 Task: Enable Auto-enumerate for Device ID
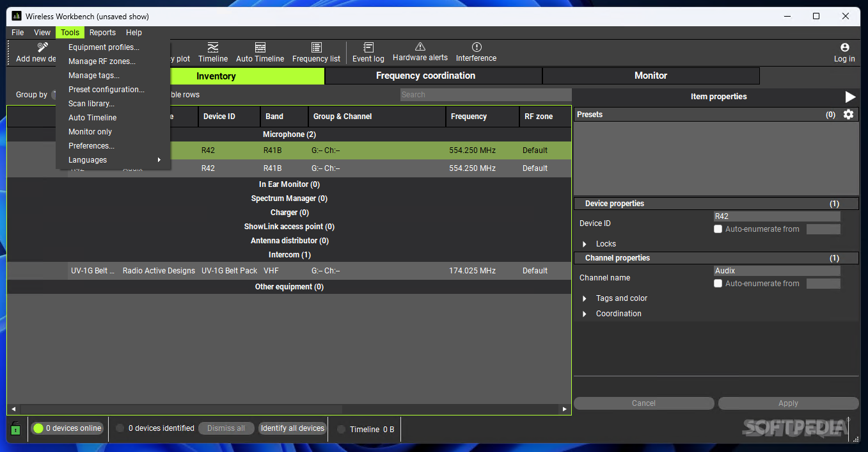pos(718,229)
